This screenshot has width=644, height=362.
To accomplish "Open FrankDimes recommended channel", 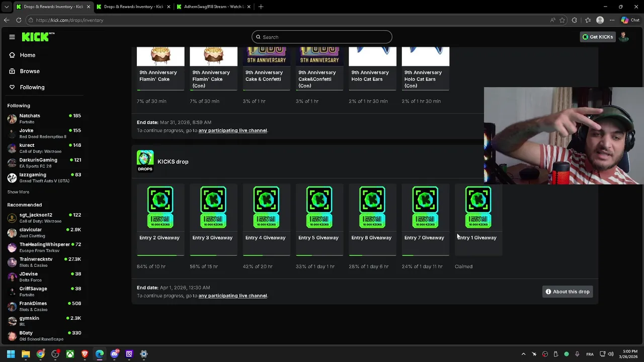I will (x=44, y=306).
